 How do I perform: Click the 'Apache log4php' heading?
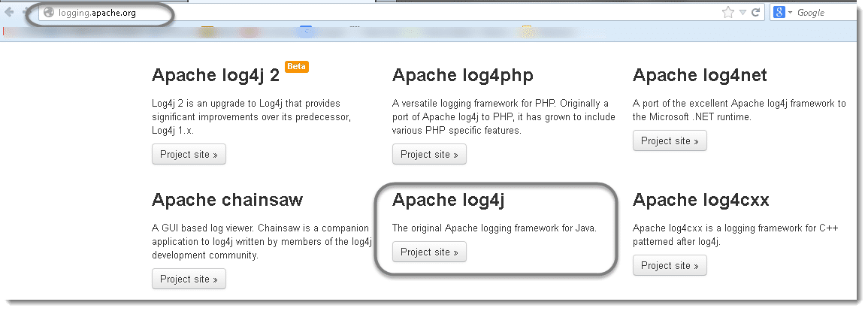463,75
